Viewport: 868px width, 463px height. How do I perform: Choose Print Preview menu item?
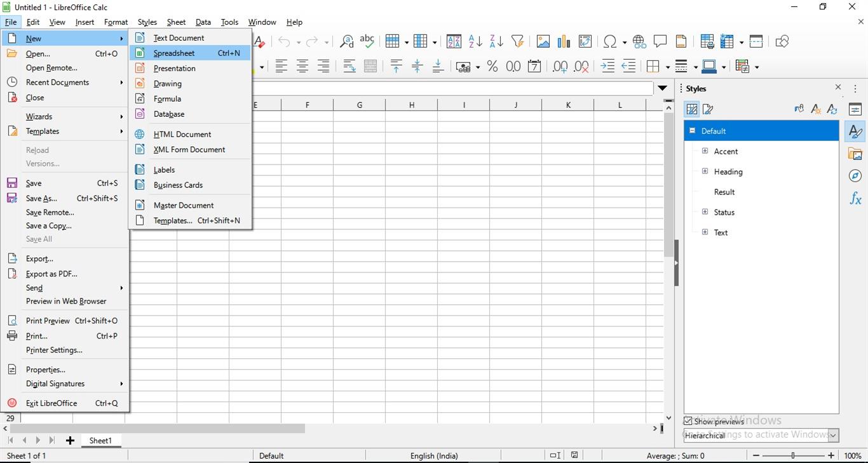[65, 321]
